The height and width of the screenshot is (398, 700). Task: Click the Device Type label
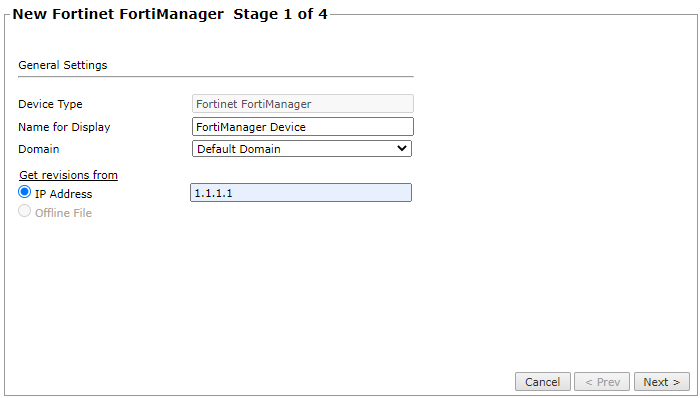(x=50, y=104)
